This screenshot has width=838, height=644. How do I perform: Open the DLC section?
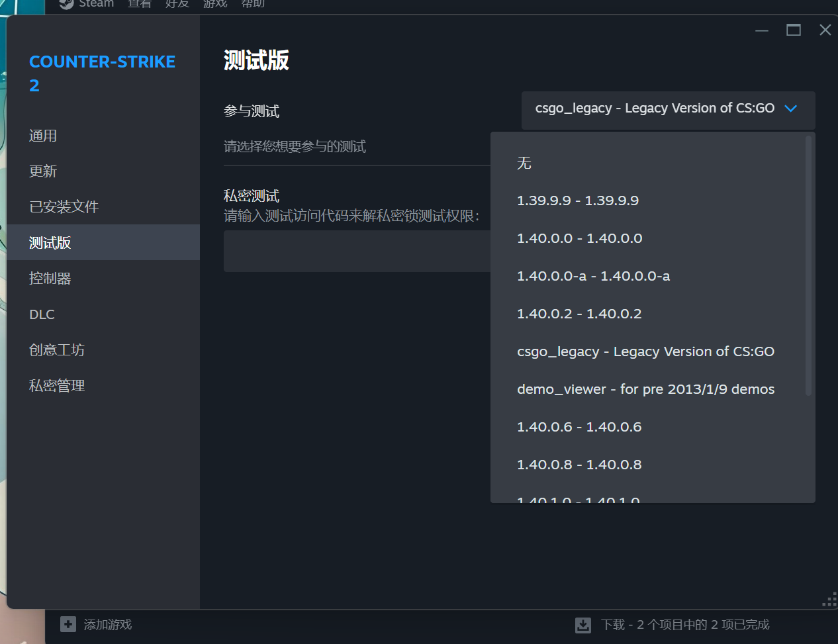click(103, 314)
